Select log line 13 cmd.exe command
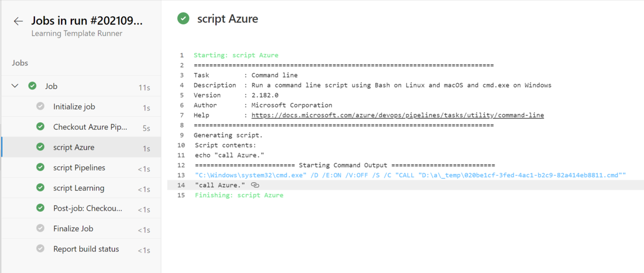The height and width of the screenshot is (273, 644). pyautogui.click(x=411, y=175)
